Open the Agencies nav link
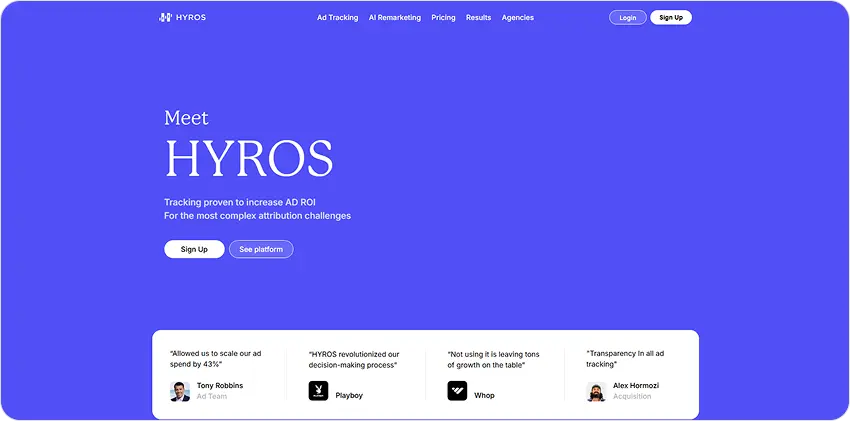 pyautogui.click(x=518, y=17)
